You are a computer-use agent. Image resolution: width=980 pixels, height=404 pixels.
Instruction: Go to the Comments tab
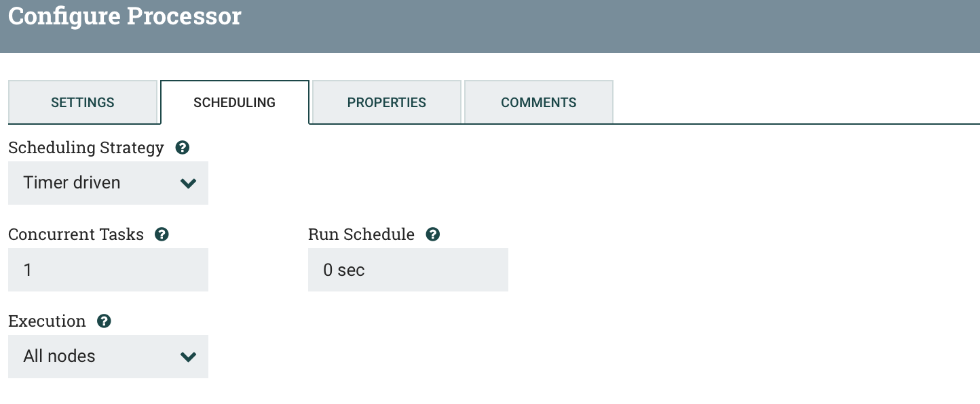(539, 102)
